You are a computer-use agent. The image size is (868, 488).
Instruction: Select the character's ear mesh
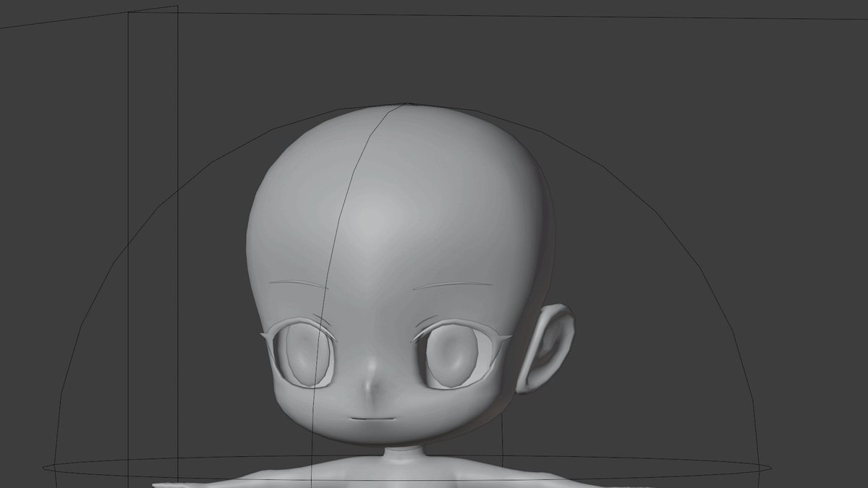point(548,349)
